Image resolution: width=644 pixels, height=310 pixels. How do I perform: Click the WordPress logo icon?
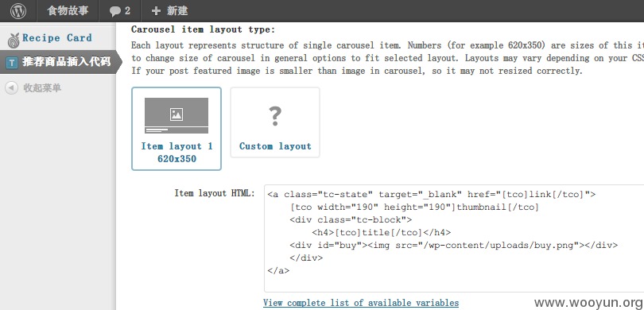pos(18,11)
